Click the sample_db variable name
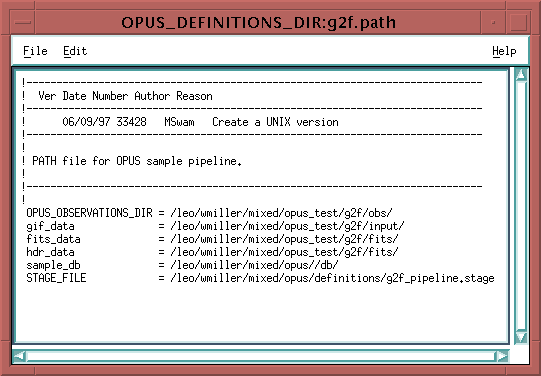This screenshot has width=541, height=376. (53, 265)
